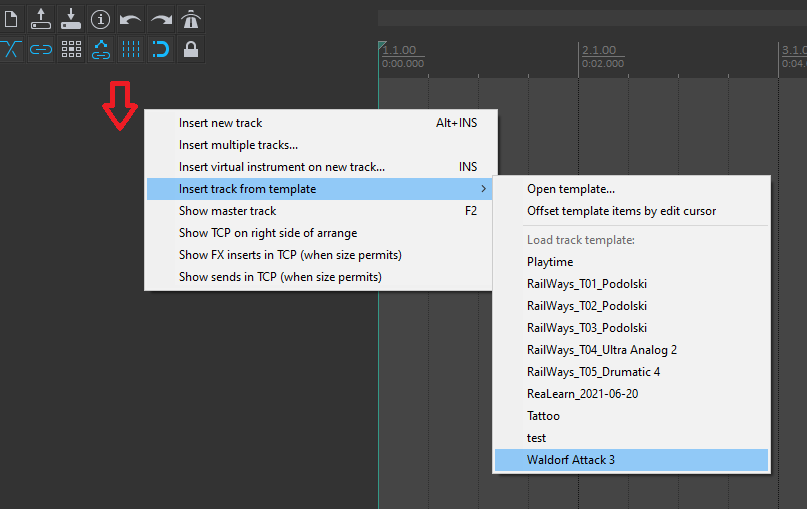807x509 pixels.
Task: Click the Undo arrow icon
Action: [x=131, y=18]
